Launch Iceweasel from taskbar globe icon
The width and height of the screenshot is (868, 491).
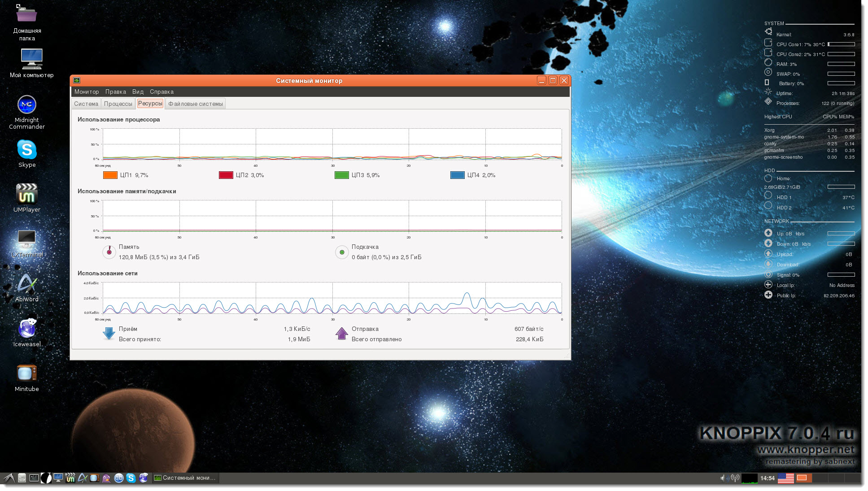coord(143,478)
